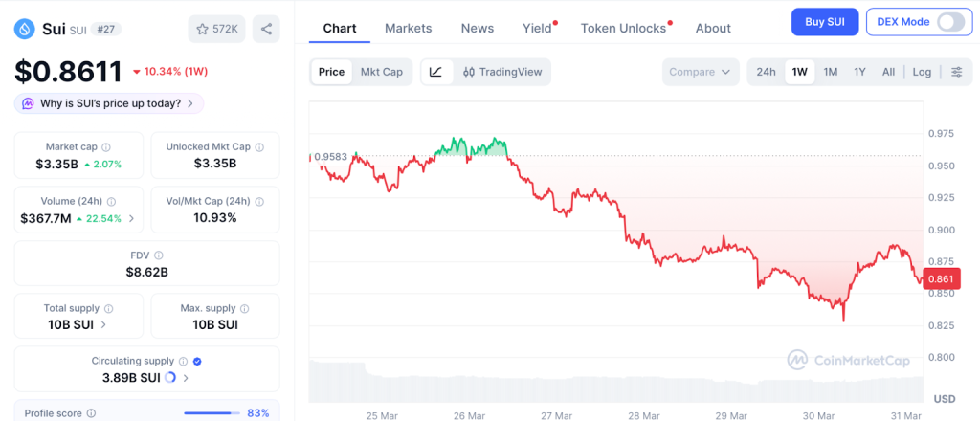The height and width of the screenshot is (421, 980).
Task: Click the FDV info icon
Action: [159, 255]
